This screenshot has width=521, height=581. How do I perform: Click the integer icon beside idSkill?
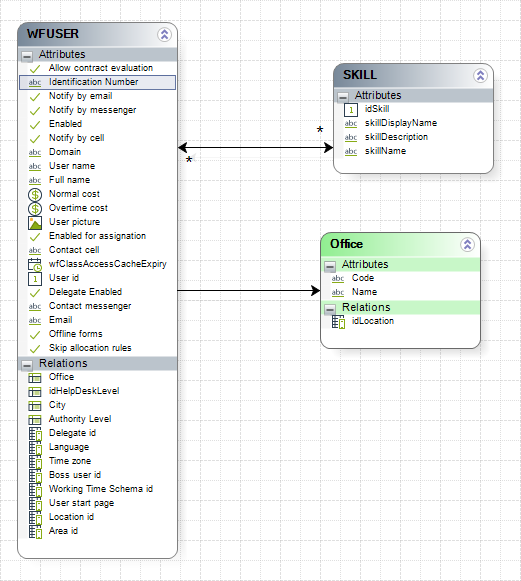point(351,110)
